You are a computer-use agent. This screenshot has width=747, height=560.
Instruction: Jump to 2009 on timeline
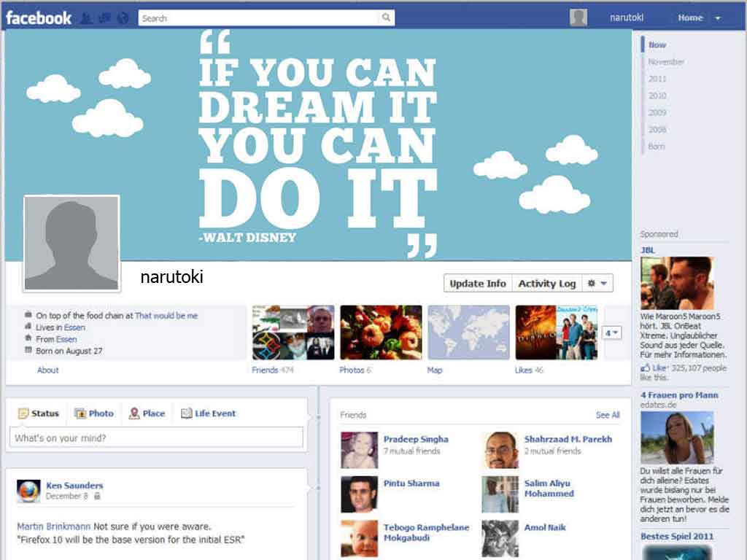pos(657,113)
